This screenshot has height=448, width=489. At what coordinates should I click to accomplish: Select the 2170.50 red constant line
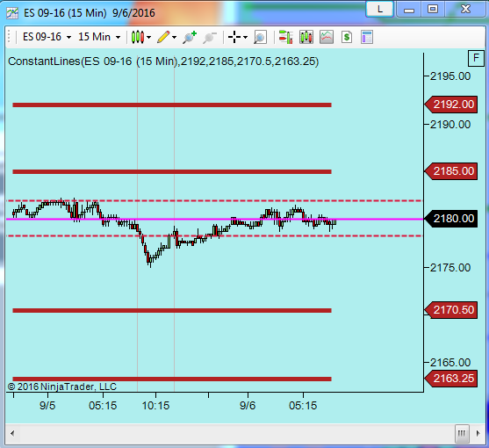(172, 310)
